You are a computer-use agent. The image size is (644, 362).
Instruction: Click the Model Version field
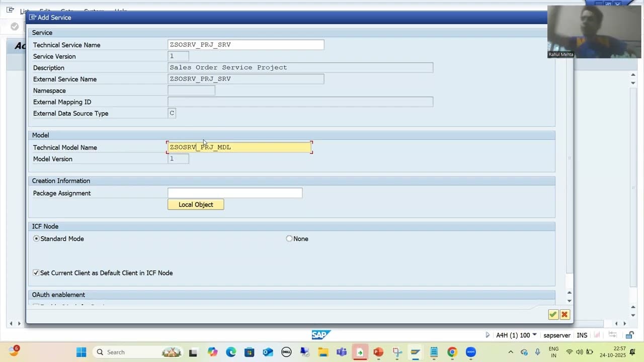coord(178,159)
